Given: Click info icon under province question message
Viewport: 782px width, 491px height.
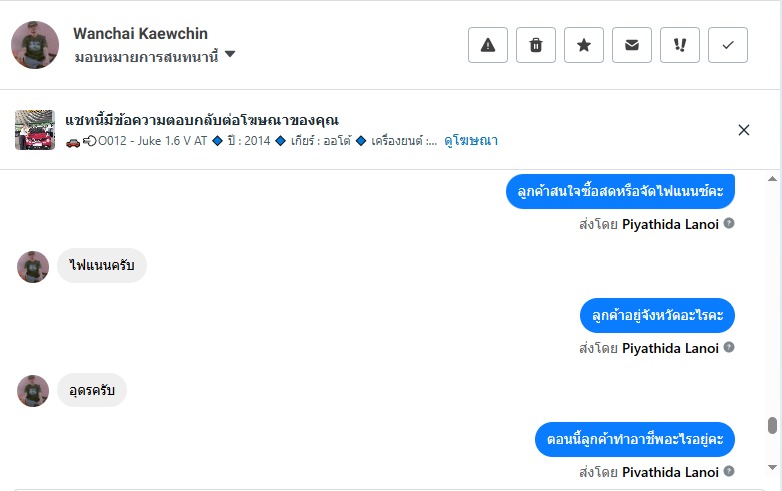Looking at the screenshot, I should point(729,347).
